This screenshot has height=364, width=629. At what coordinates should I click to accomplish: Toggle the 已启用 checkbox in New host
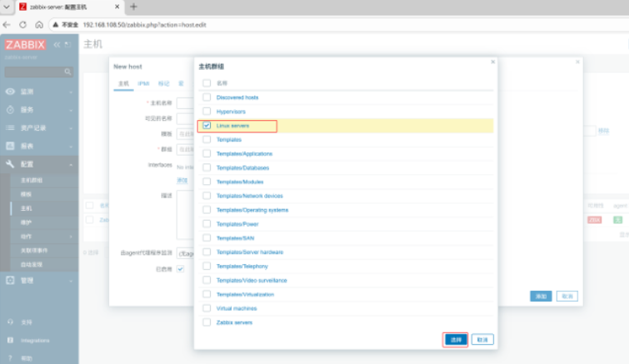click(x=181, y=269)
